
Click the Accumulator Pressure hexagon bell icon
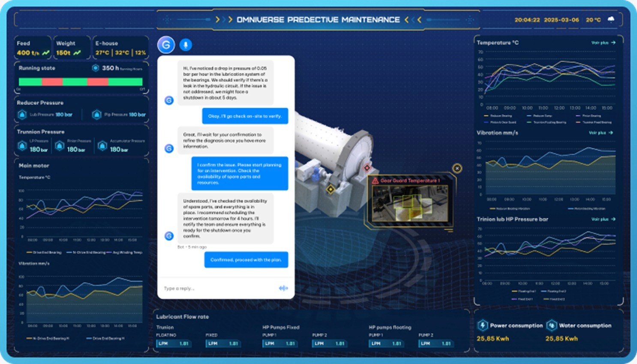pos(102,146)
